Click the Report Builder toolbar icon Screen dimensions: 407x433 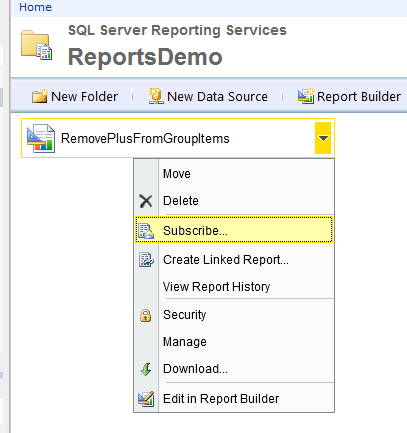306,96
